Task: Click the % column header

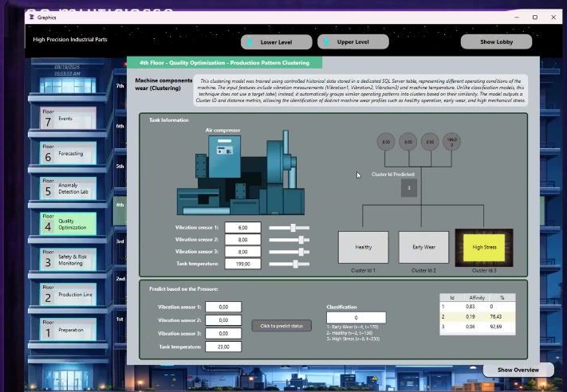Action: click(502, 298)
